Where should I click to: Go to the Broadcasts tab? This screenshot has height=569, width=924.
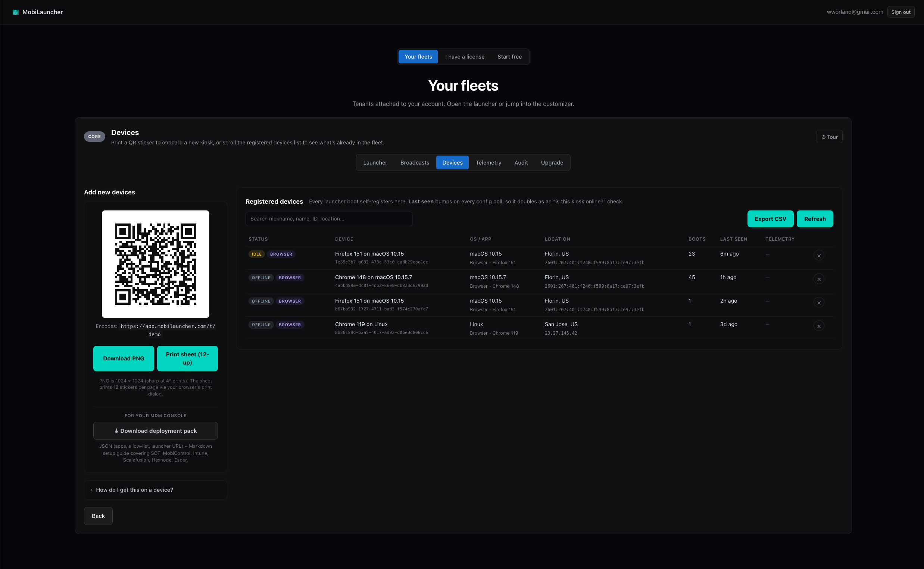click(x=414, y=163)
